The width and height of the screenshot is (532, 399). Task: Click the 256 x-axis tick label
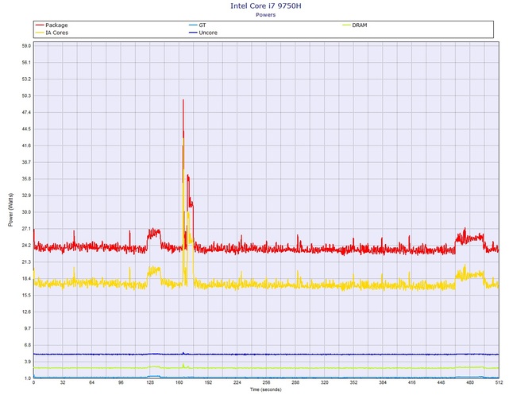(x=266, y=382)
